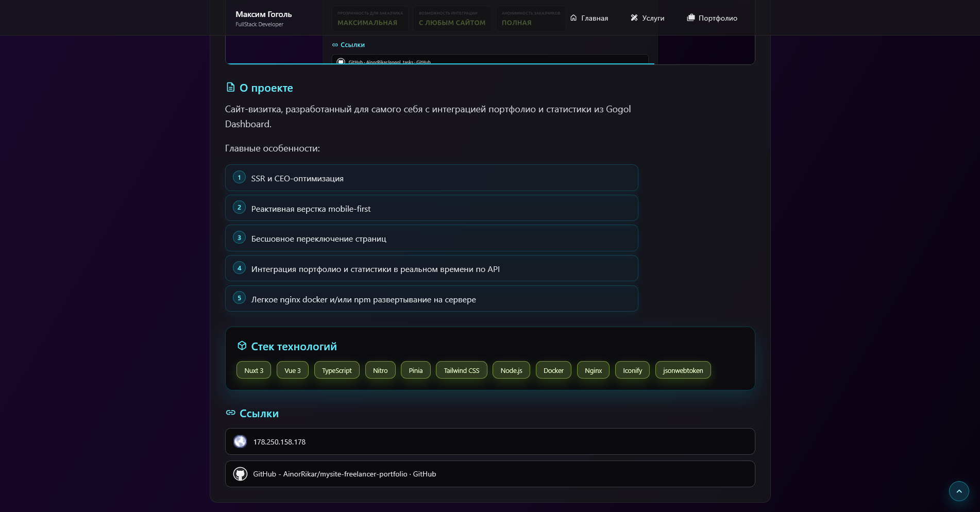The image size is (980, 512).
Task: Click the Главные особенности text
Action: click(x=272, y=148)
